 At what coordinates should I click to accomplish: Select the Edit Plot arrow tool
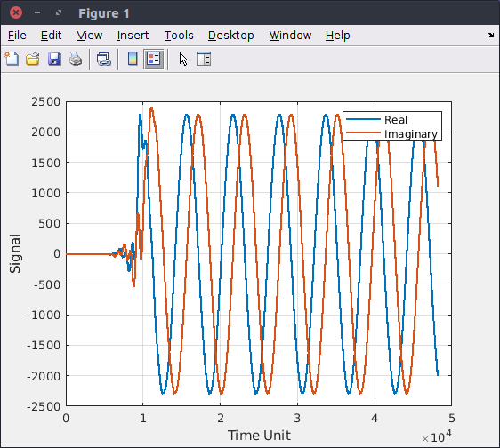point(183,60)
